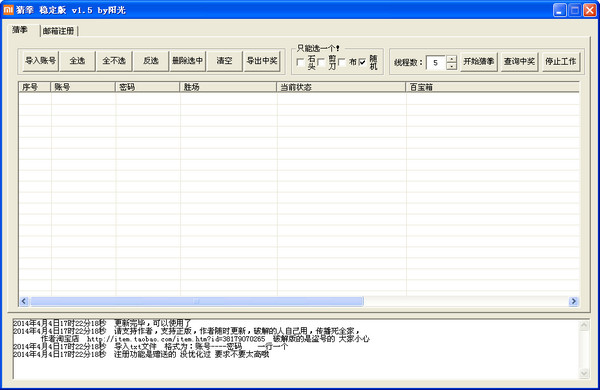Click the 密码 column header
This screenshot has width=600, height=390.
coord(147,87)
